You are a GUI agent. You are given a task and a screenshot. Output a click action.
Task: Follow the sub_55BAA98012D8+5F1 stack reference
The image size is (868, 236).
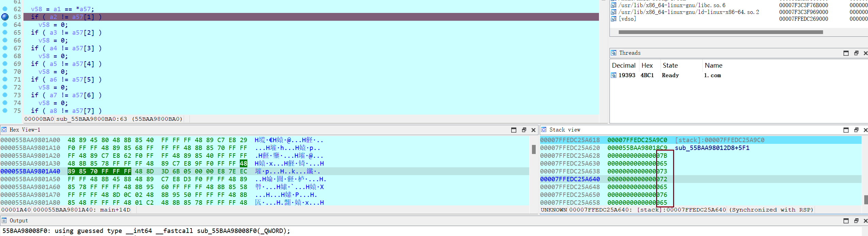[x=712, y=148]
